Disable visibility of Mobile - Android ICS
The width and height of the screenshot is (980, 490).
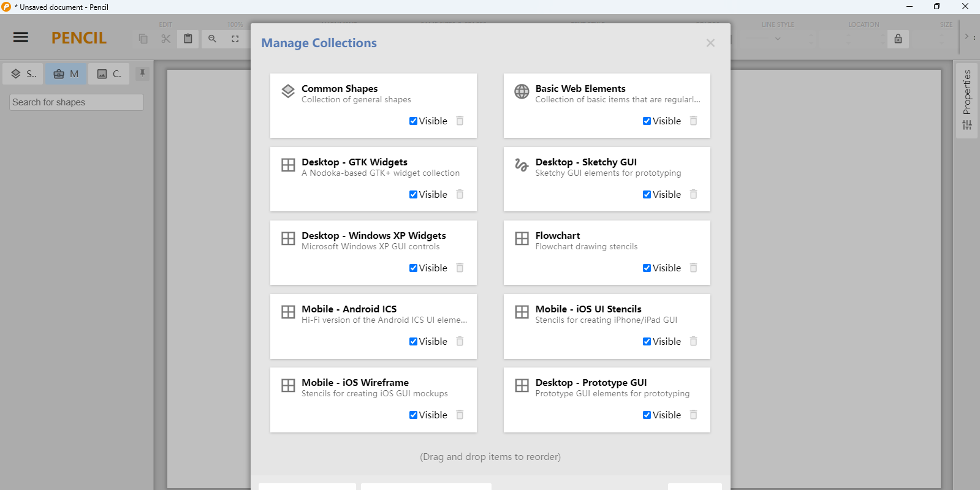point(413,341)
